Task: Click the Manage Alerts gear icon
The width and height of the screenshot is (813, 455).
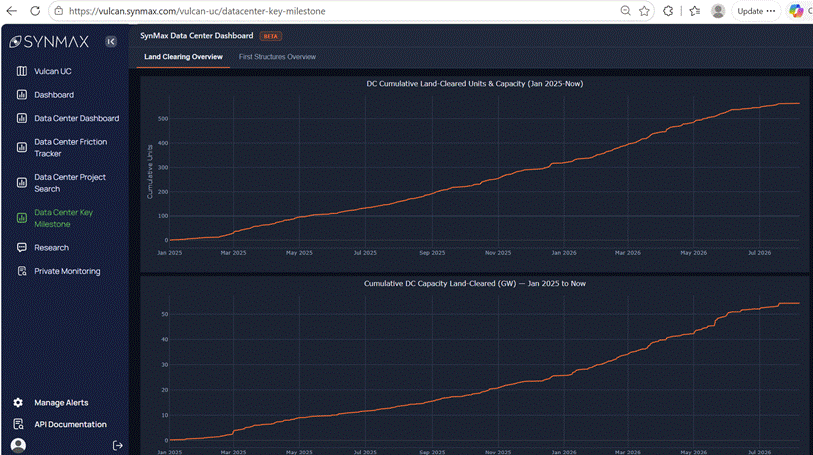Action: tap(18, 403)
